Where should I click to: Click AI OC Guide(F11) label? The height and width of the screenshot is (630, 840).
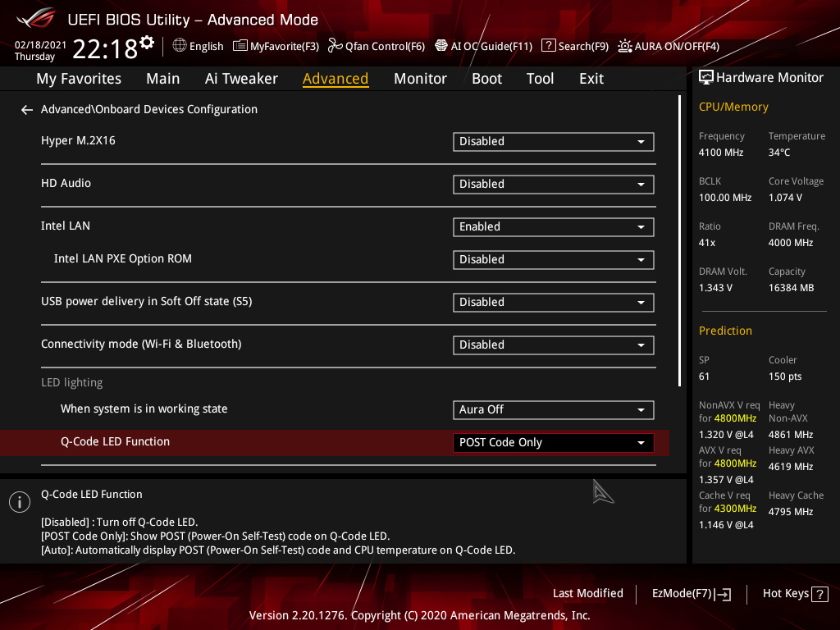pos(492,47)
